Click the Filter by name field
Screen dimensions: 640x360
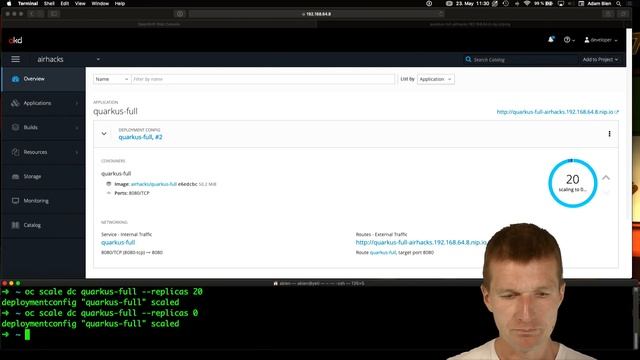263,79
